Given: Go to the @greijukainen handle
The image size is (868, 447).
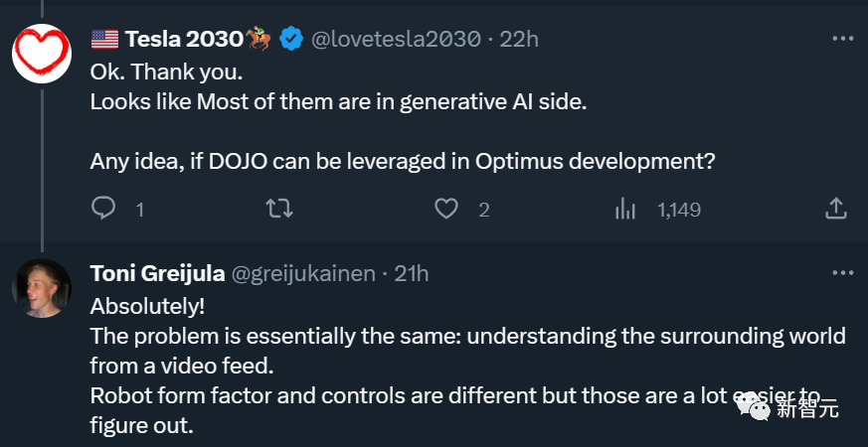Looking at the screenshot, I should tap(305, 274).
